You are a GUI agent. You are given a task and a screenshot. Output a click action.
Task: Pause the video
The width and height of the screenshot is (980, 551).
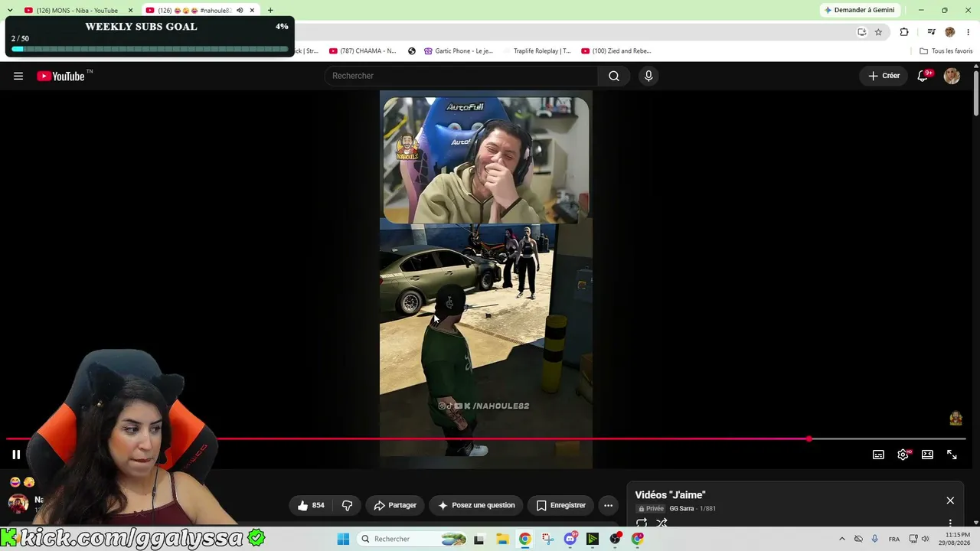click(16, 455)
